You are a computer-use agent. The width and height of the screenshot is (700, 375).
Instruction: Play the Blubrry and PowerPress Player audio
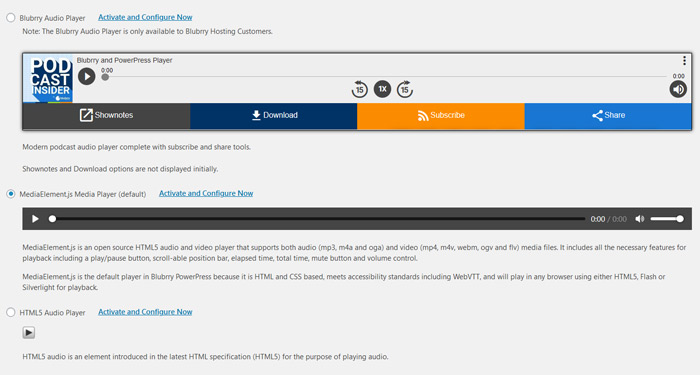coord(87,76)
